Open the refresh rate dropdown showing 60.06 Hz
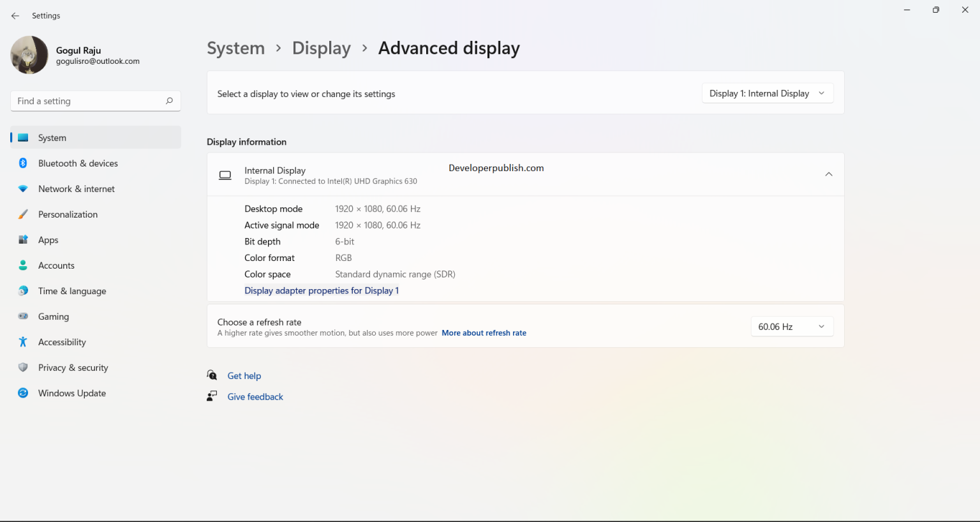The image size is (980, 522). pos(792,326)
